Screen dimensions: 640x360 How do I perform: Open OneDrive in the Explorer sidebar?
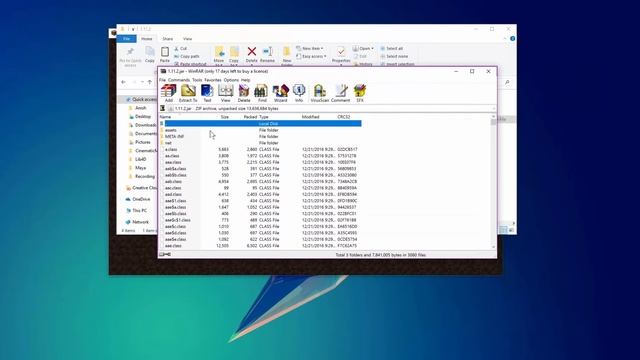(138, 199)
